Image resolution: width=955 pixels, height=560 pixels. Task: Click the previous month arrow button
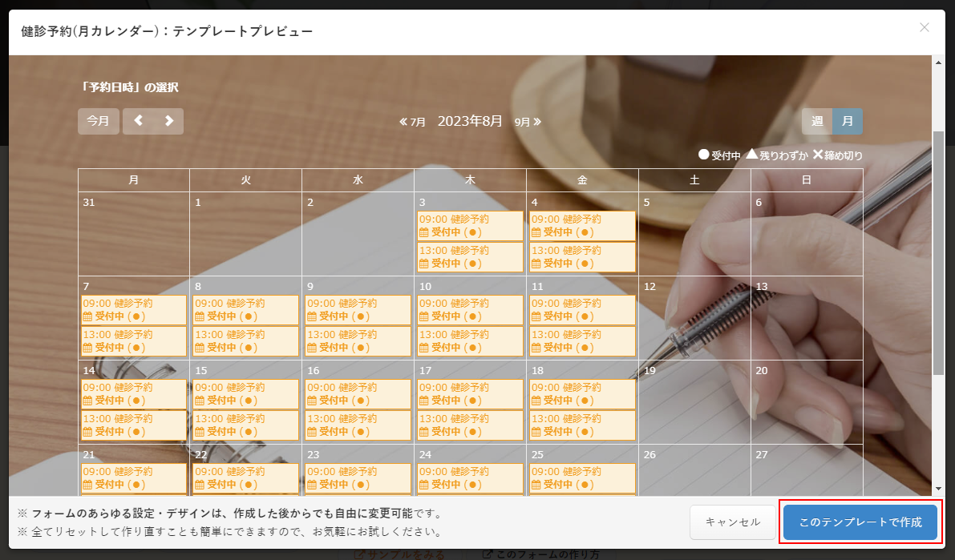(x=138, y=121)
